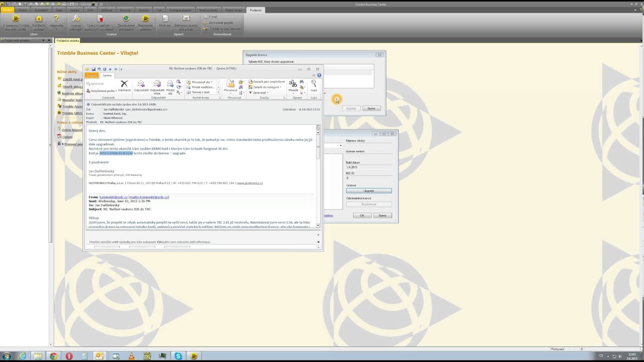
Task: Open Soubor tab in Trimble Business Center
Action: (7, 10)
